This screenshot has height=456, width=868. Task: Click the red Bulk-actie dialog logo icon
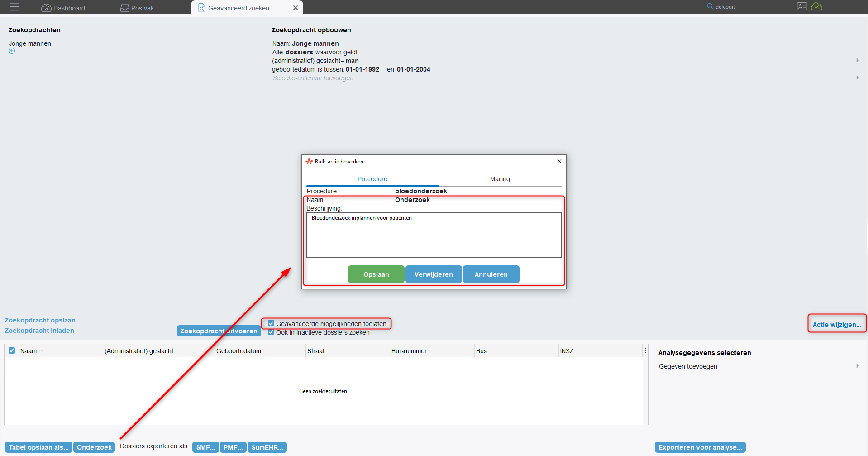pos(309,161)
